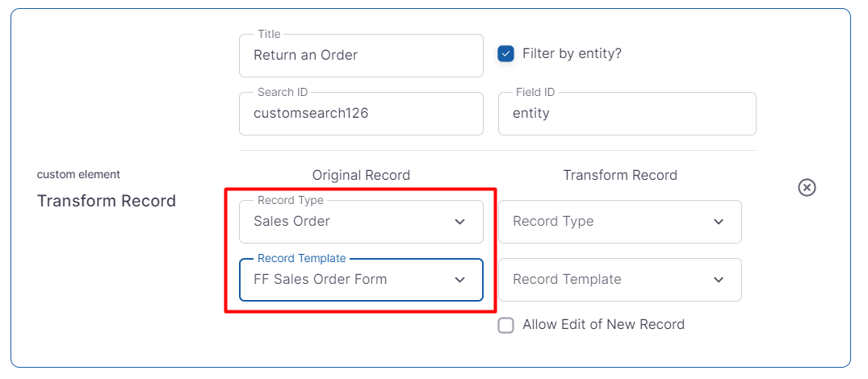The image size is (868, 379).
Task: Click chevron in empty Transform Record Template field
Action: pos(718,280)
